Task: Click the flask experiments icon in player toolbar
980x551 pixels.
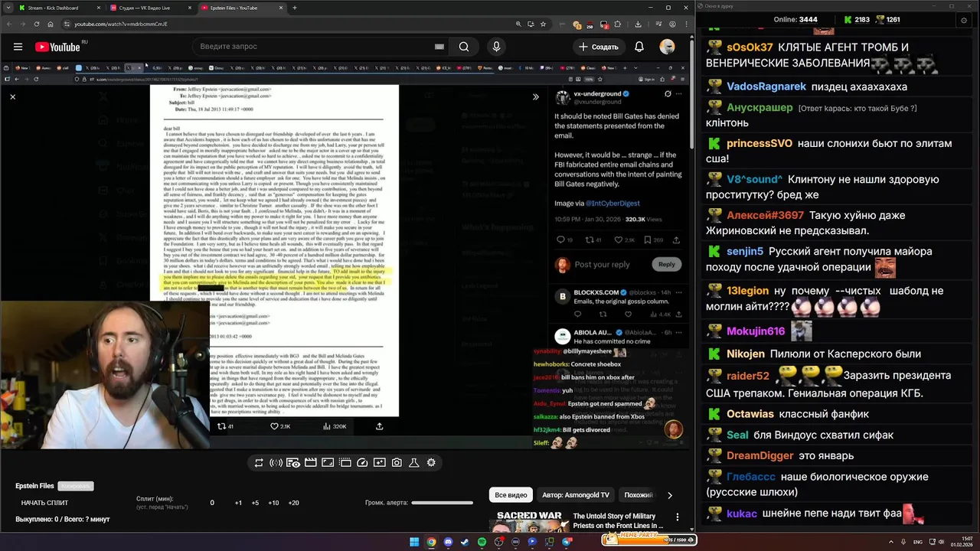Action: [414, 462]
